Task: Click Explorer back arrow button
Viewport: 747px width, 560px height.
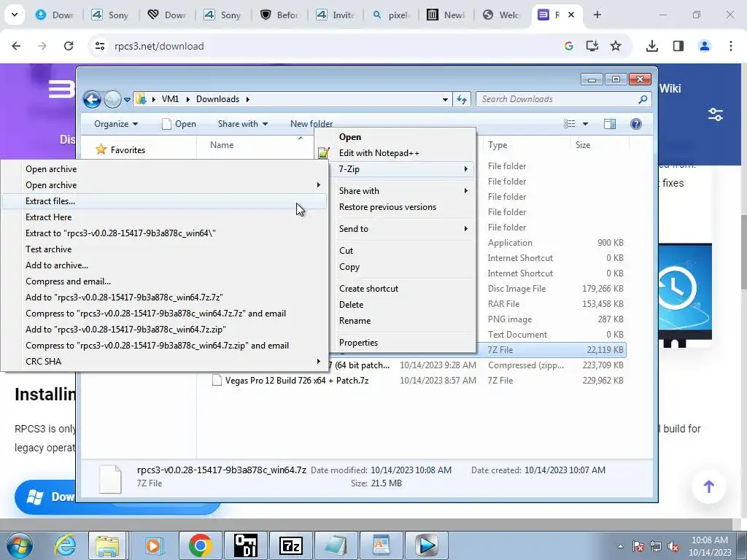Action: (x=93, y=99)
